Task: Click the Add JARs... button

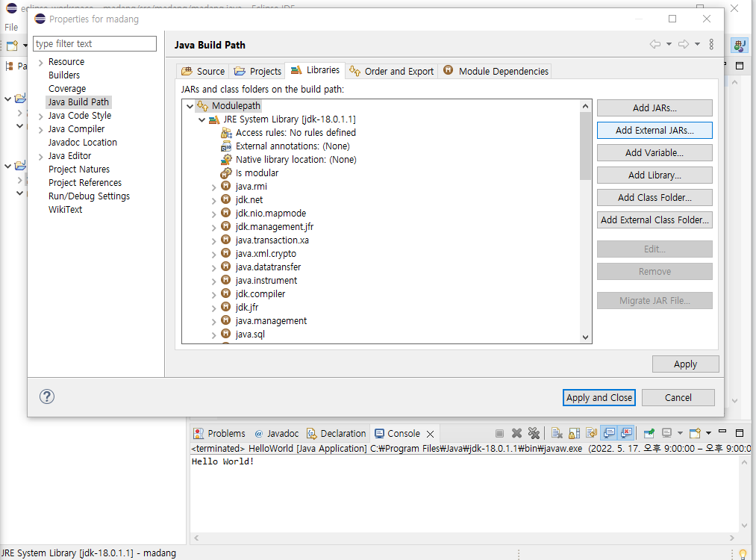Action: 655,108
